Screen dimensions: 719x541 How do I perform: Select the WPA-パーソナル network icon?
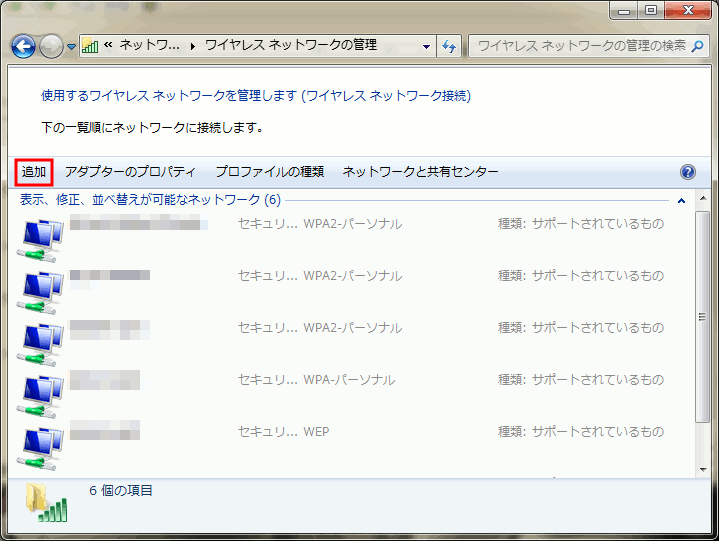(x=42, y=389)
